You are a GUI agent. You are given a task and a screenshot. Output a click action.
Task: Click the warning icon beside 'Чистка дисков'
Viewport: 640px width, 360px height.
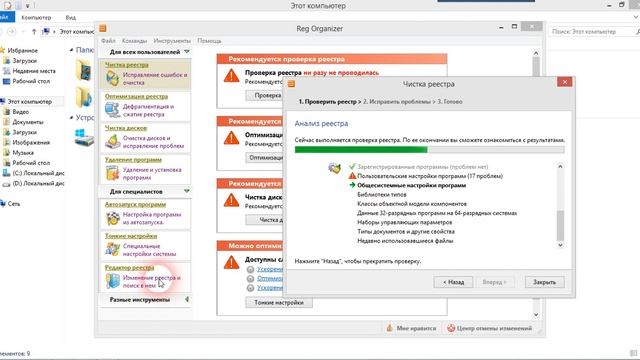(231, 200)
